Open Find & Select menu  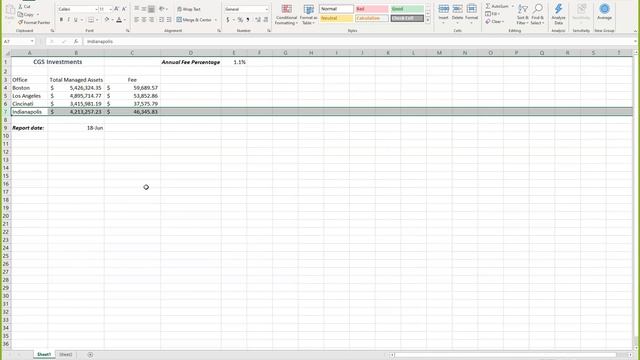538,15
